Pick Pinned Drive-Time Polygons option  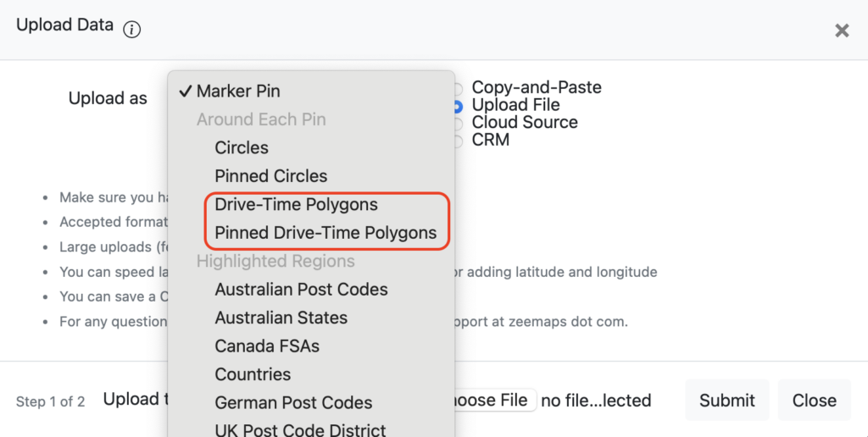(311, 233)
